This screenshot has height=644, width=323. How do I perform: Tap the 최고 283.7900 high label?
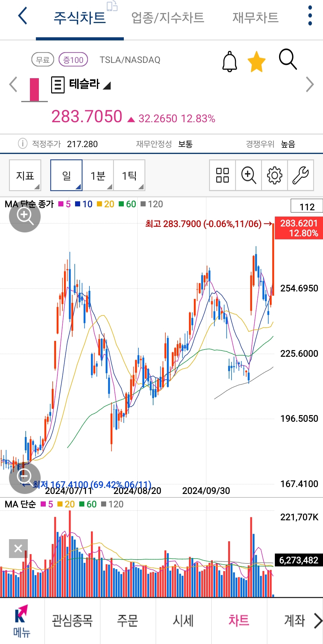pyautogui.click(x=208, y=224)
